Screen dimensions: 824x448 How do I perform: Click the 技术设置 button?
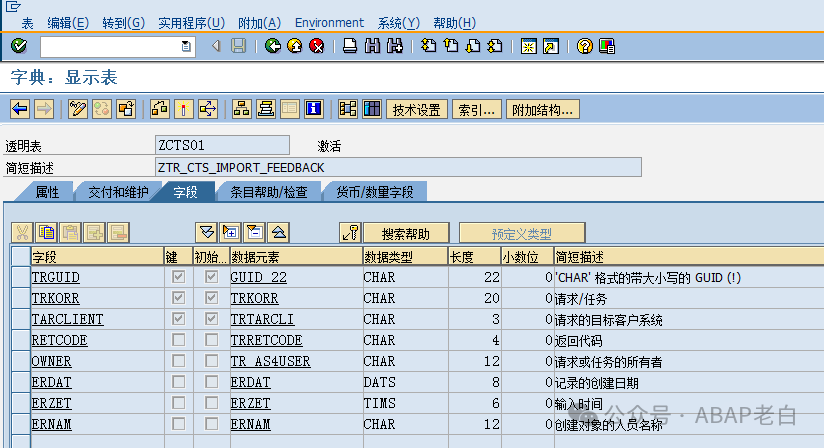417,110
